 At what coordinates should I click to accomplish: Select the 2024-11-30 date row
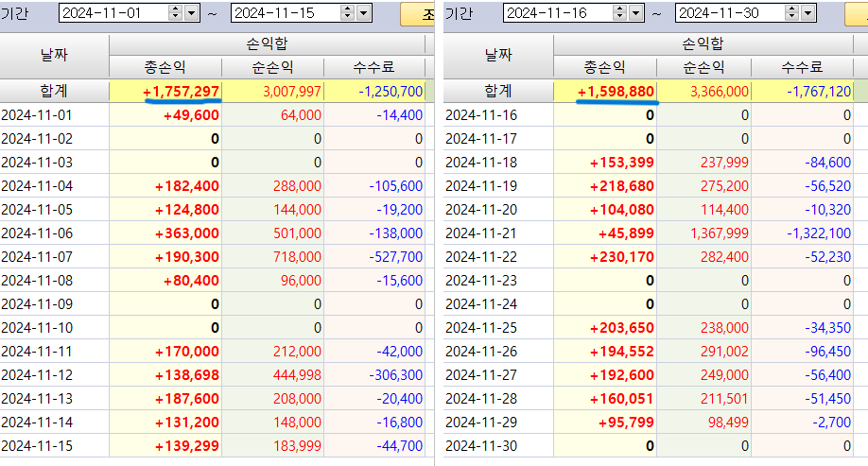click(x=498, y=445)
